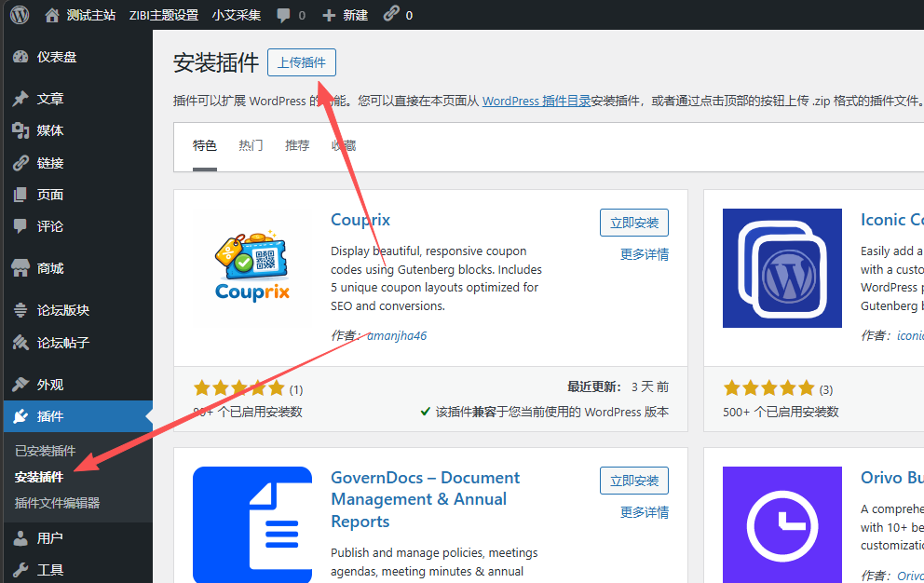Open 插件文件编辑器 submenu item
This screenshot has width=924, height=583.
(57, 503)
